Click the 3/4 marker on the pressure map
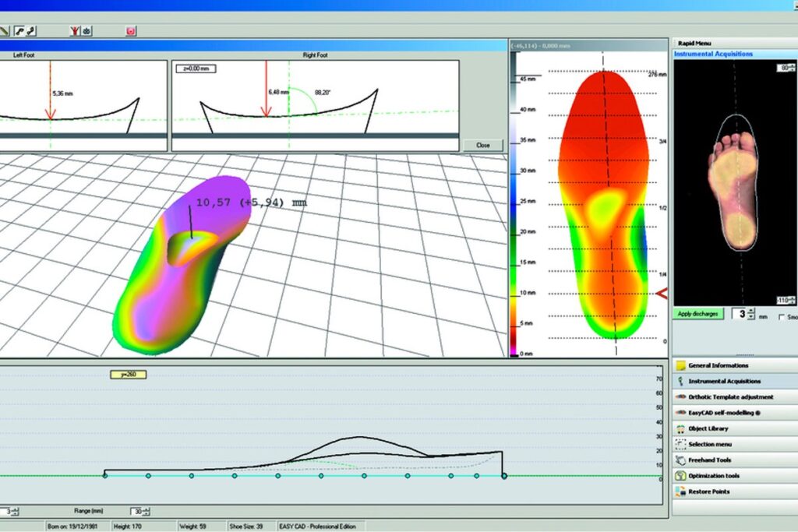The image size is (798, 532). click(x=662, y=142)
